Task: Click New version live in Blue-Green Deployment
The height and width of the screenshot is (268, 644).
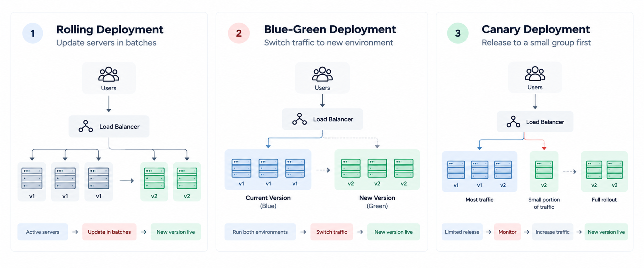Action: tap(393, 232)
